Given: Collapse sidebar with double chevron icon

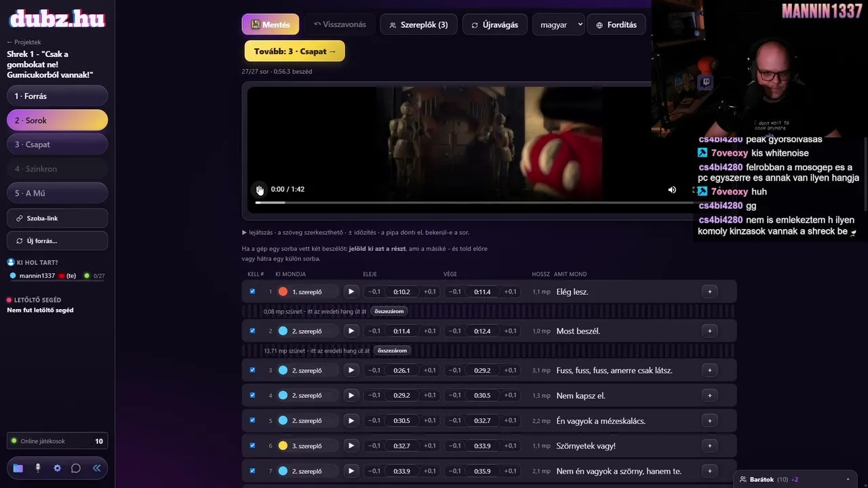Looking at the screenshot, I should pyautogui.click(x=96, y=468).
